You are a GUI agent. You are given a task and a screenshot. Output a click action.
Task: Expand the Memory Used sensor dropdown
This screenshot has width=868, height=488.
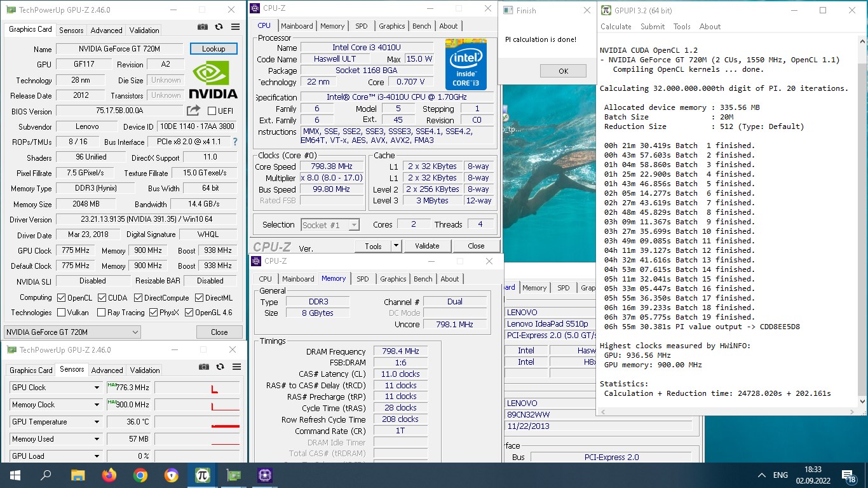tap(97, 439)
